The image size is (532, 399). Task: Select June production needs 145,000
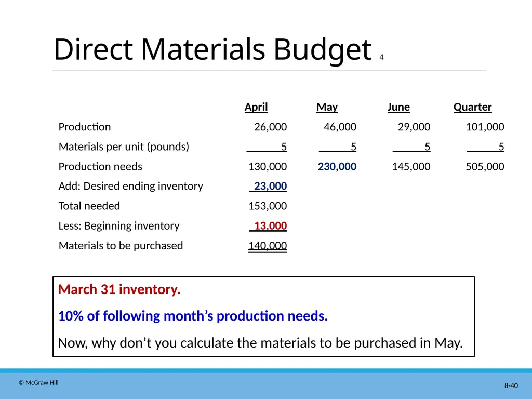(x=411, y=167)
